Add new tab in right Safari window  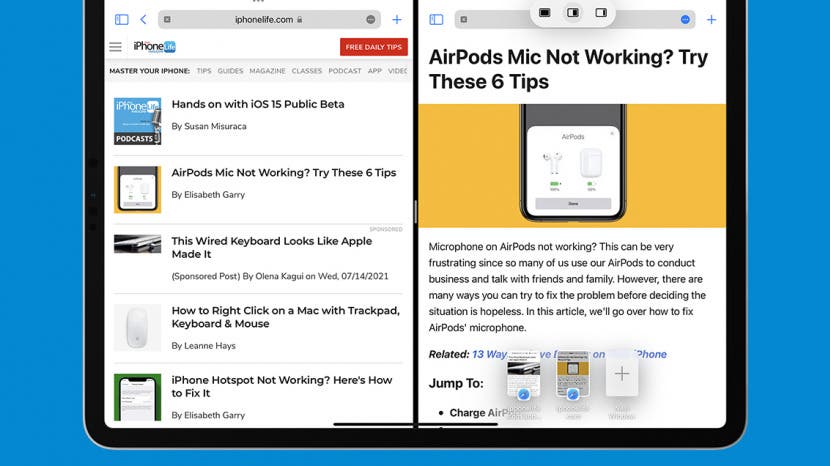(711, 20)
